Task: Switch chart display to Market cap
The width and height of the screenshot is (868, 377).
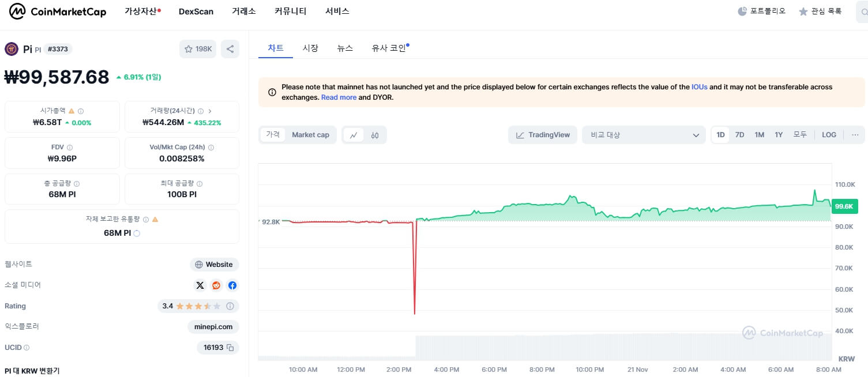Action: point(310,134)
